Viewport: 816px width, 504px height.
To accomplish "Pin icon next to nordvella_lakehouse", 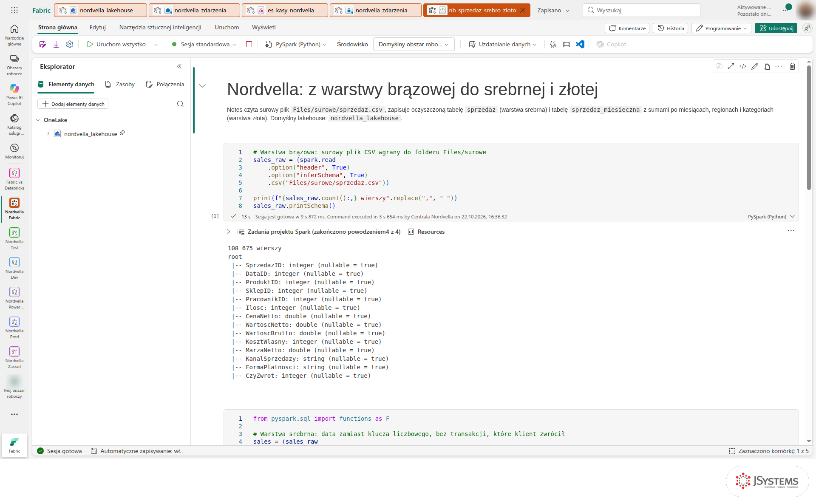I will [122, 133].
